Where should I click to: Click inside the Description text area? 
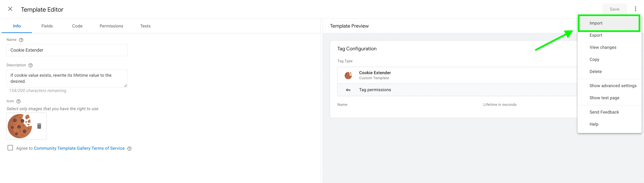(x=67, y=78)
